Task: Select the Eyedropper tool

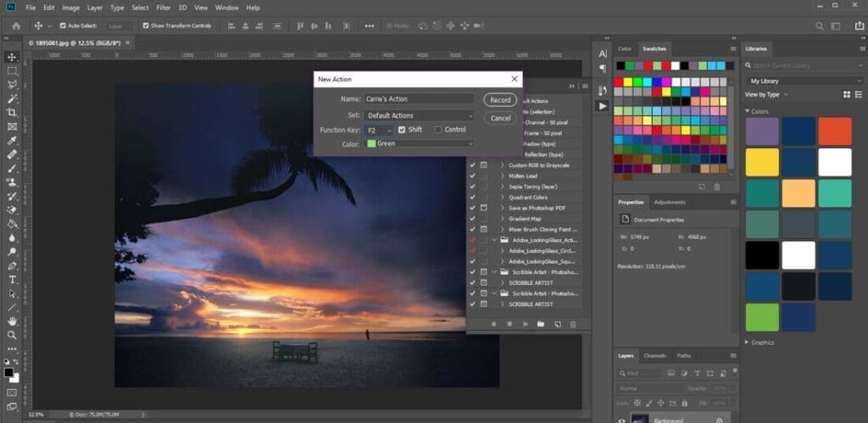Action: (12, 141)
